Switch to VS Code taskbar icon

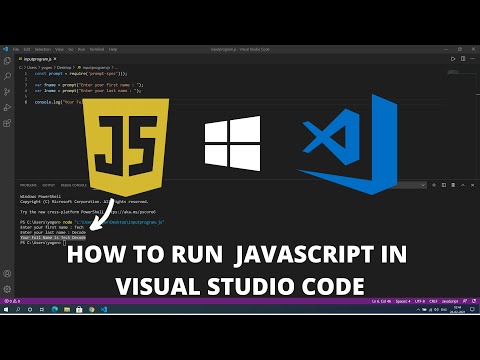(104, 309)
